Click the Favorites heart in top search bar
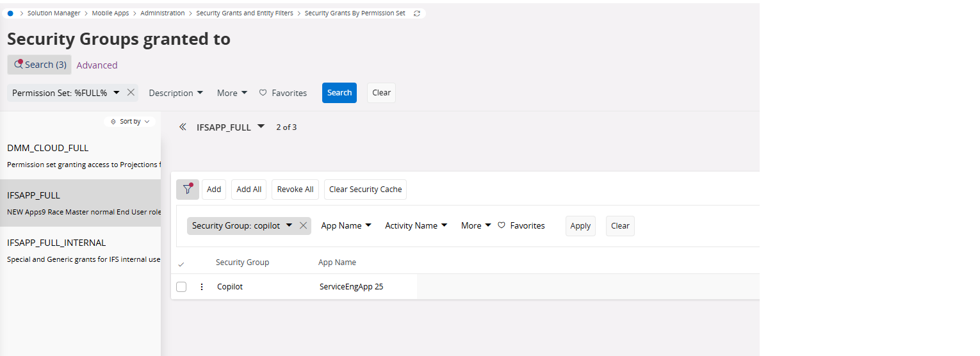Screen dimensions: 980x356 263,93
